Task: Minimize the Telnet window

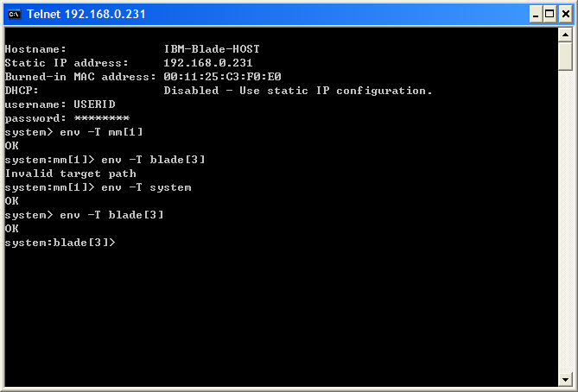Action: click(x=536, y=15)
